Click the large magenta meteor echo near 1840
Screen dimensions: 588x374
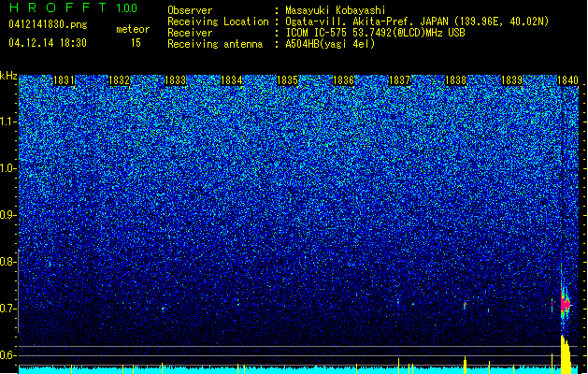click(x=566, y=304)
